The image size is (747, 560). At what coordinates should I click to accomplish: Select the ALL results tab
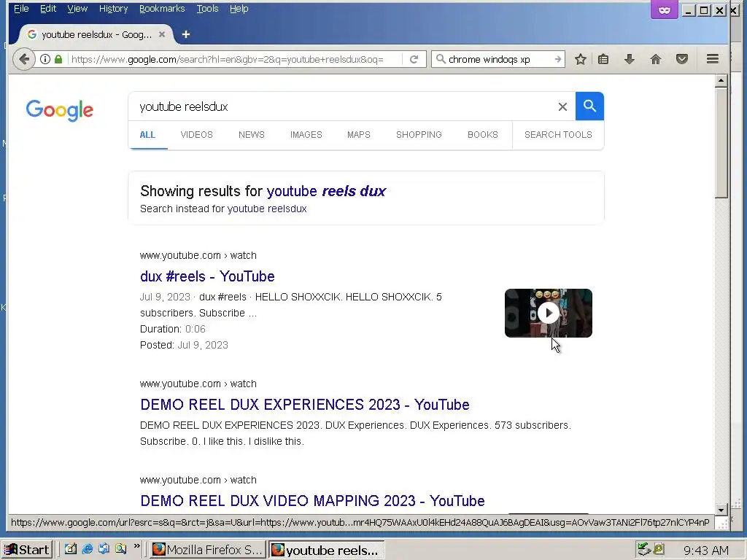147,135
